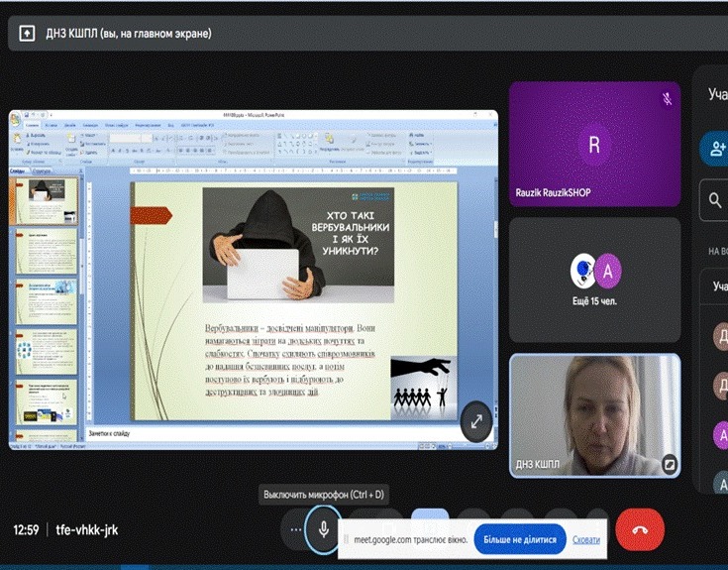Click the expand fullscreen icon on presentation
Image resolution: width=728 pixels, height=570 pixels.
[476, 421]
